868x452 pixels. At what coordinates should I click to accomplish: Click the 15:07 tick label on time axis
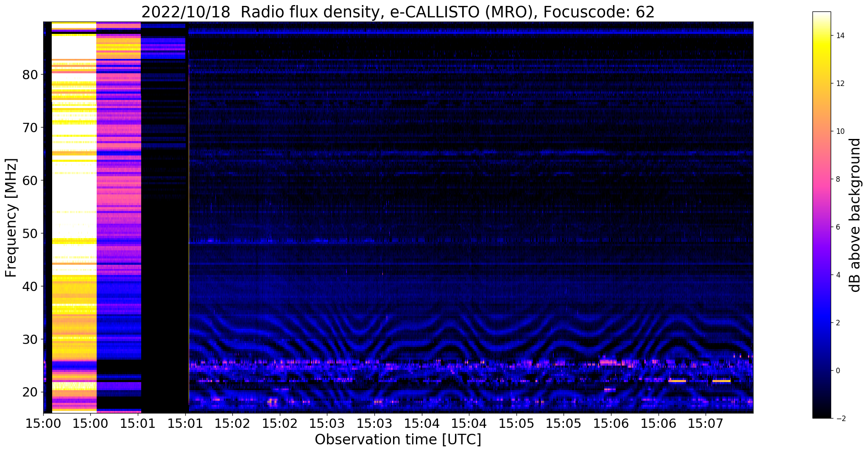click(x=706, y=423)
